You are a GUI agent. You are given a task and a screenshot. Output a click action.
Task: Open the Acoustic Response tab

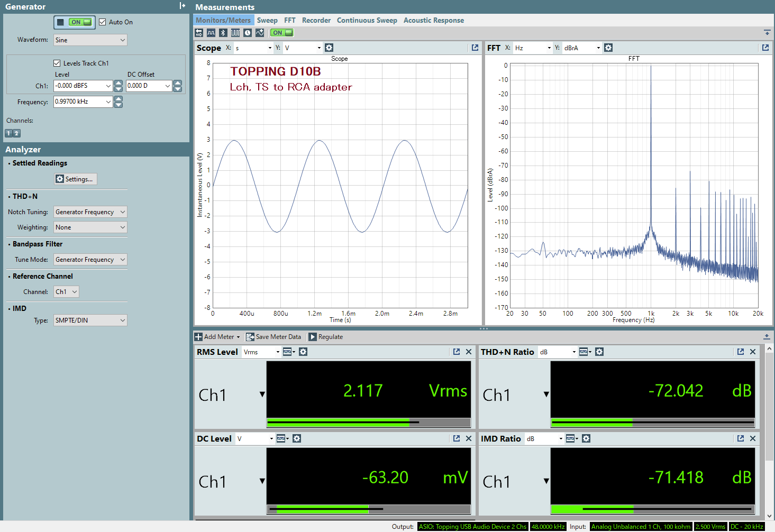point(434,20)
